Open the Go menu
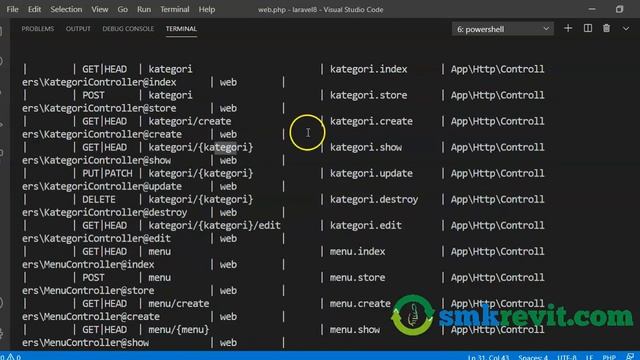Screen dimensions: 640x360 pyautogui.click(x=122, y=9)
